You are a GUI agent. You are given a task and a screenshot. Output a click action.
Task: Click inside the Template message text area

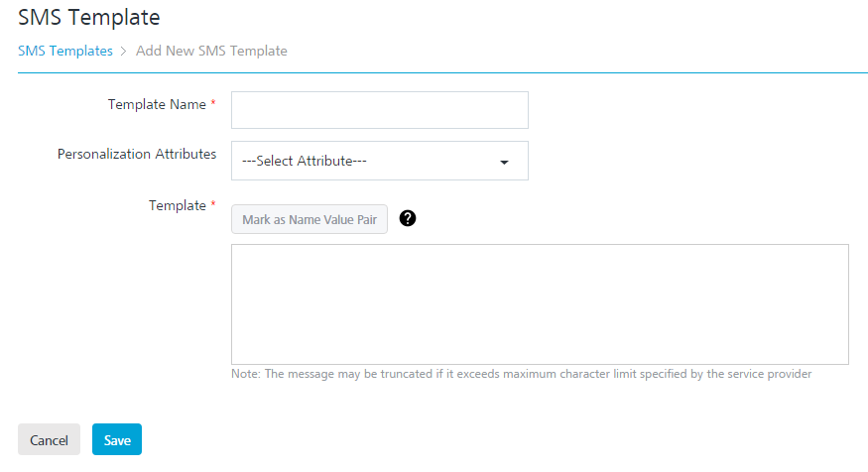pyautogui.click(x=540, y=303)
